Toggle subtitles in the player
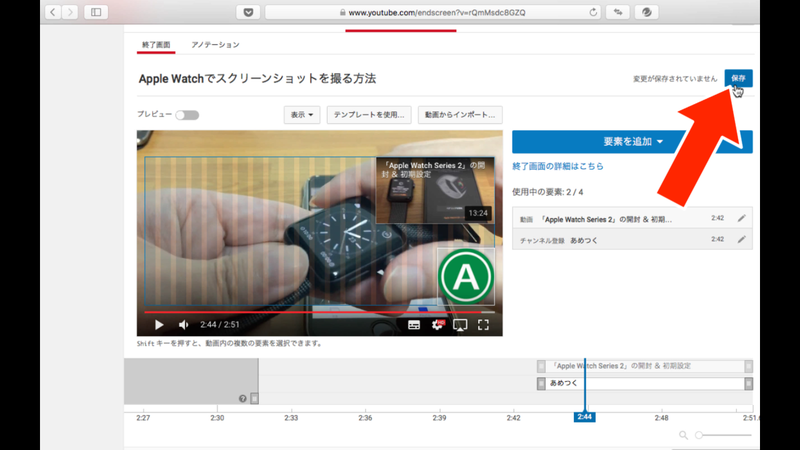The width and height of the screenshot is (800, 450). (414, 325)
